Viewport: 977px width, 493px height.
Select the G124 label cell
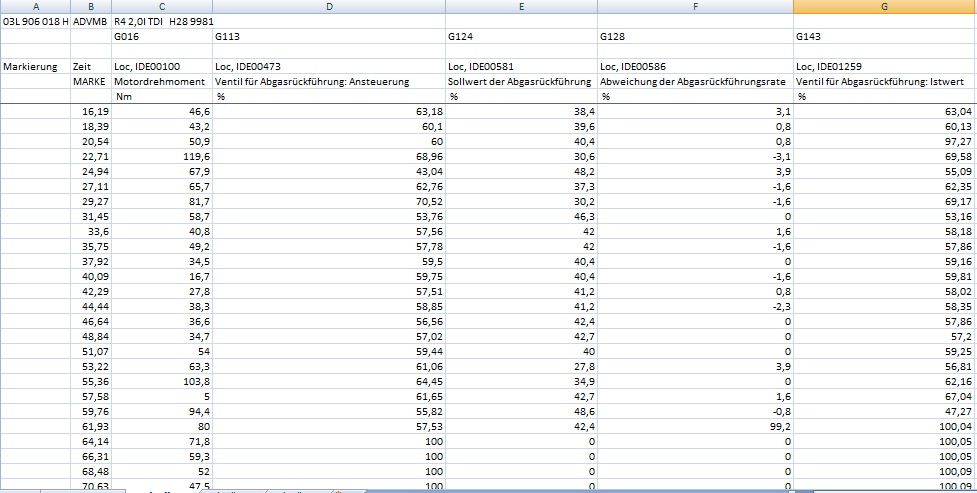pyautogui.click(x=462, y=36)
